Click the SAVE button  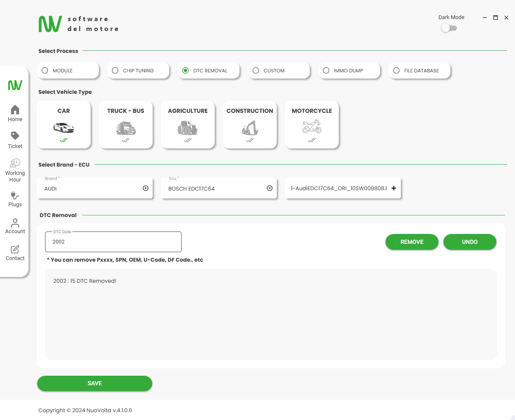[x=95, y=383]
